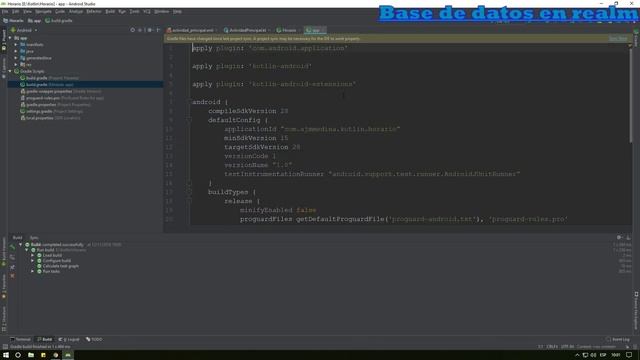Click the build panel settings gear icon
This screenshot has height=360, width=640.
click(x=619, y=238)
